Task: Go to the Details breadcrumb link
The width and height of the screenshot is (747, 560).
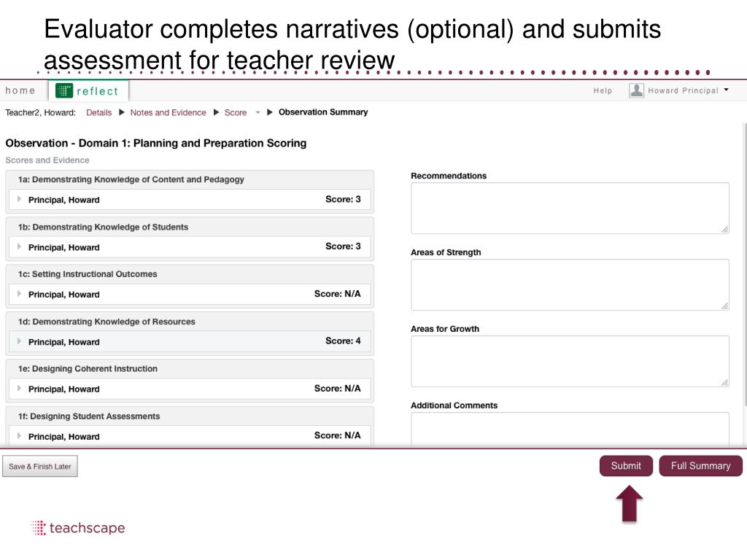Action: coord(98,113)
